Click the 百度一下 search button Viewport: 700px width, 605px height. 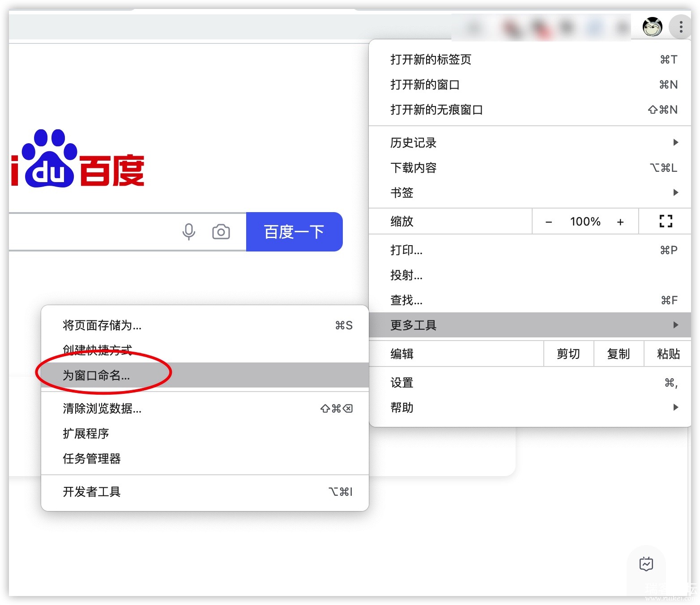pyautogui.click(x=294, y=232)
